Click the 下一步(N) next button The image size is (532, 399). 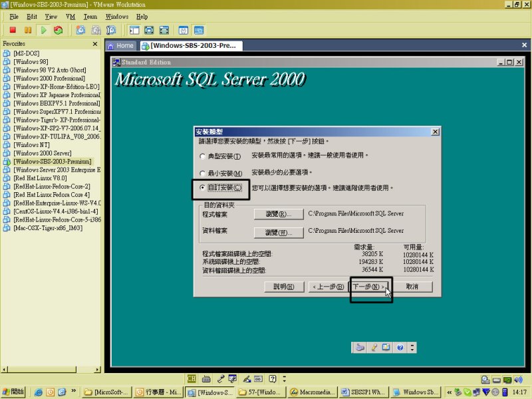point(369,287)
